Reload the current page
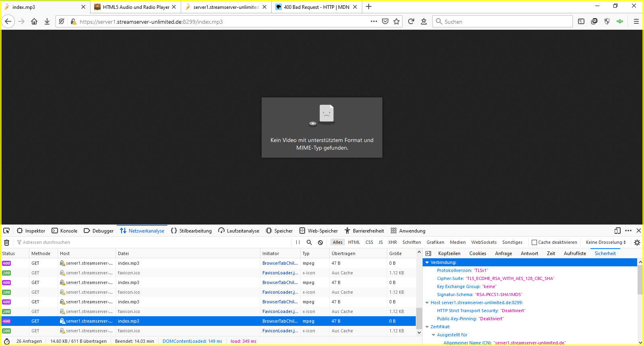Viewport: 644px width, 346px height. point(411,22)
